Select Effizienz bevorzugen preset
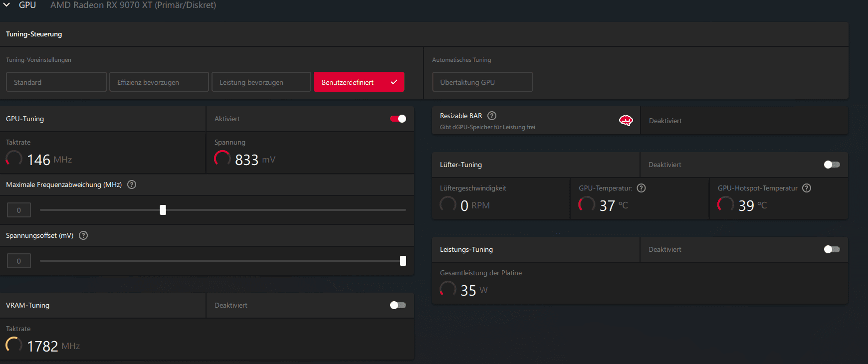Viewport: 868px width, 364px height. 159,82
